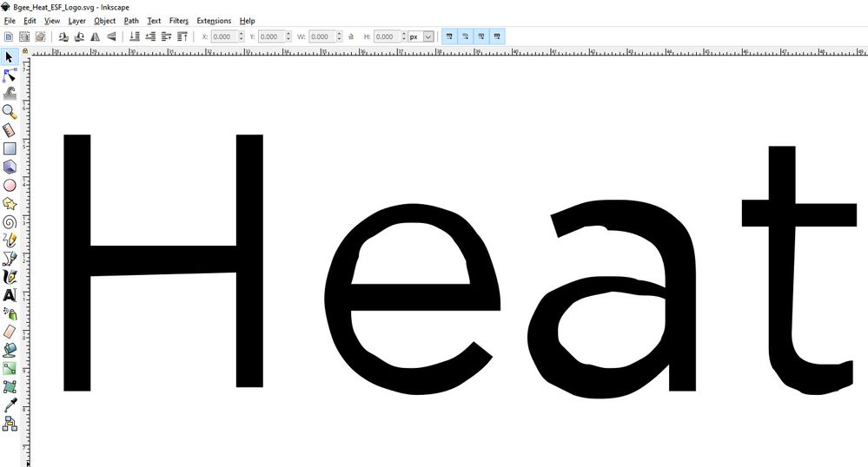Select the Bezier pen tool
868x467 pixels.
[10, 259]
